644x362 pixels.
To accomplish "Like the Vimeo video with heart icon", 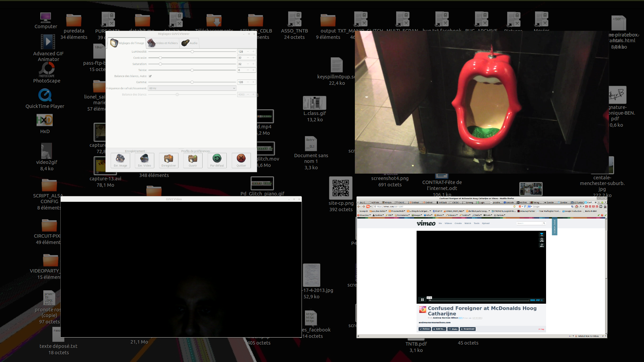I will tap(541, 235).
